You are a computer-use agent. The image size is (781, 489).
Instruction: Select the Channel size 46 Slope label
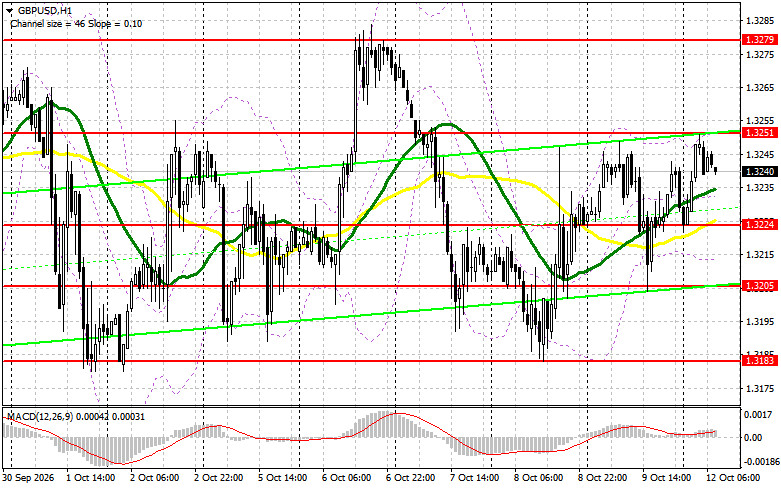76,23
